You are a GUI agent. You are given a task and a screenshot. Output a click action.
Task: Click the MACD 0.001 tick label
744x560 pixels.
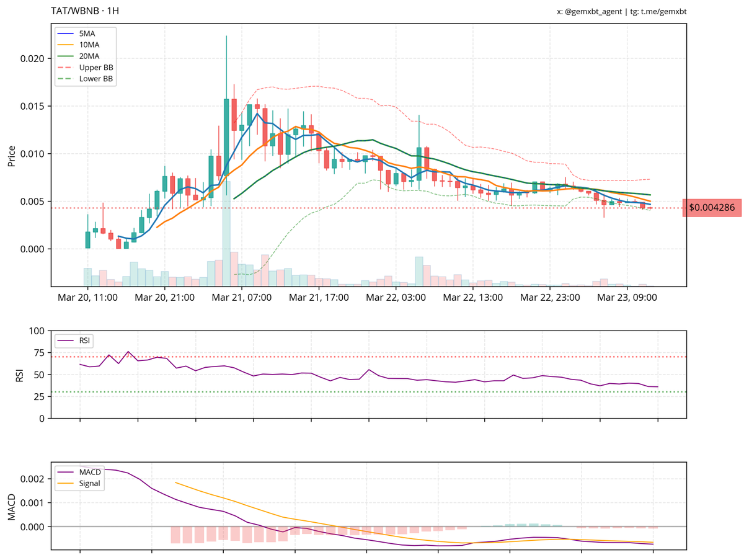32,503
